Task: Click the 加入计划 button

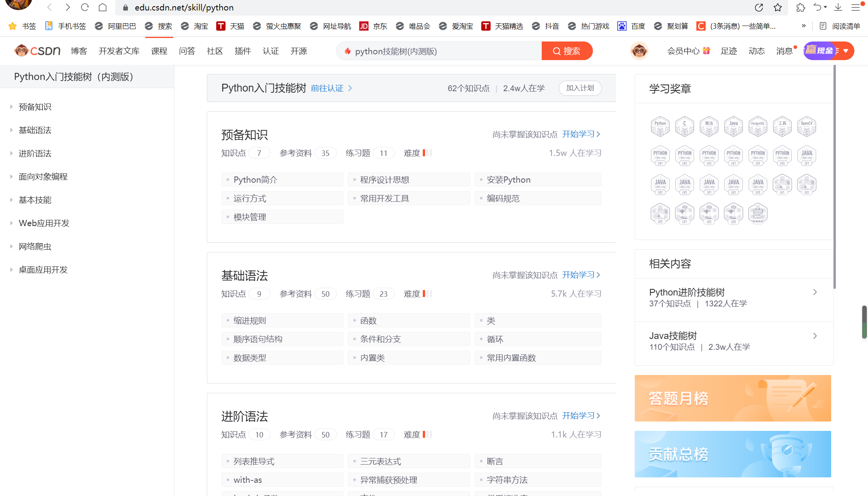Action: (580, 88)
